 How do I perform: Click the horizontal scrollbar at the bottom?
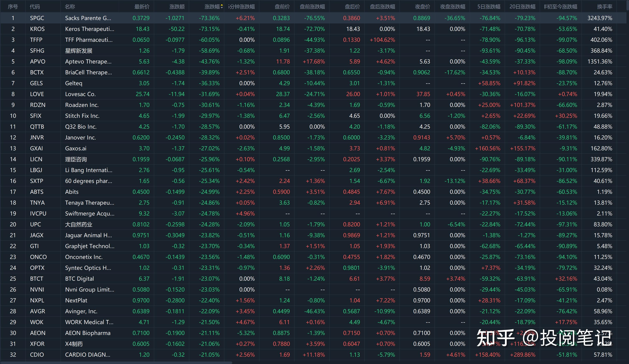(116, 363)
